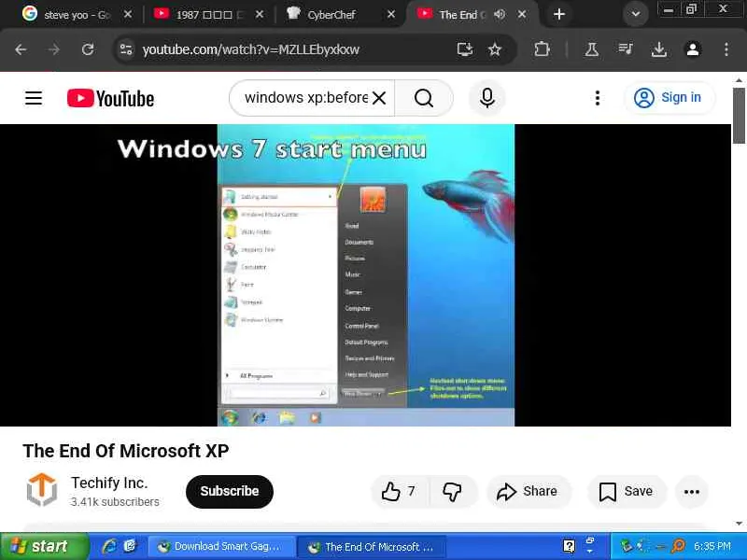The width and height of the screenshot is (747, 560).
Task: Open browser downloads
Action: (659, 49)
